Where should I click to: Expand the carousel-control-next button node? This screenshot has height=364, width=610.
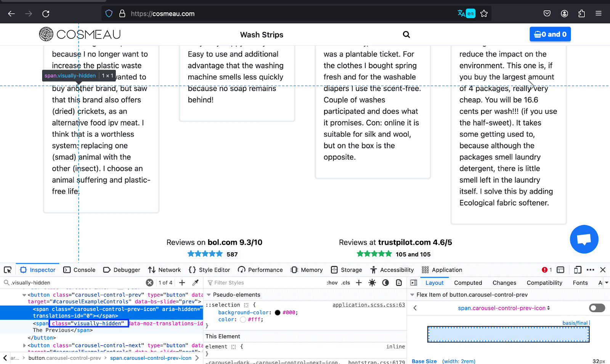24,346
